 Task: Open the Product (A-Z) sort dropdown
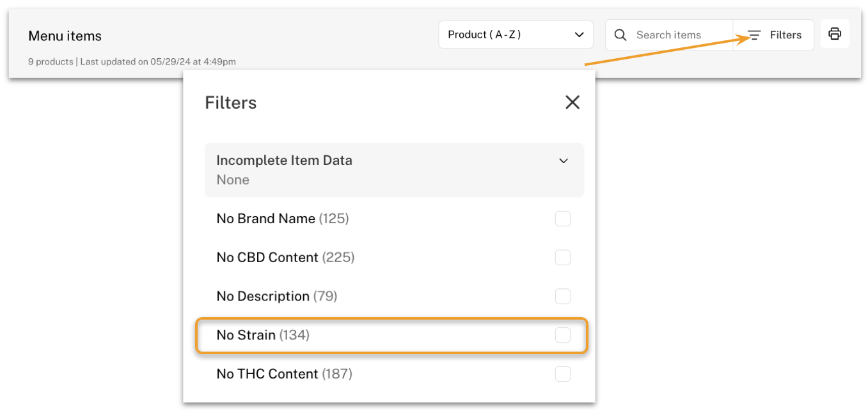coord(516,35)
